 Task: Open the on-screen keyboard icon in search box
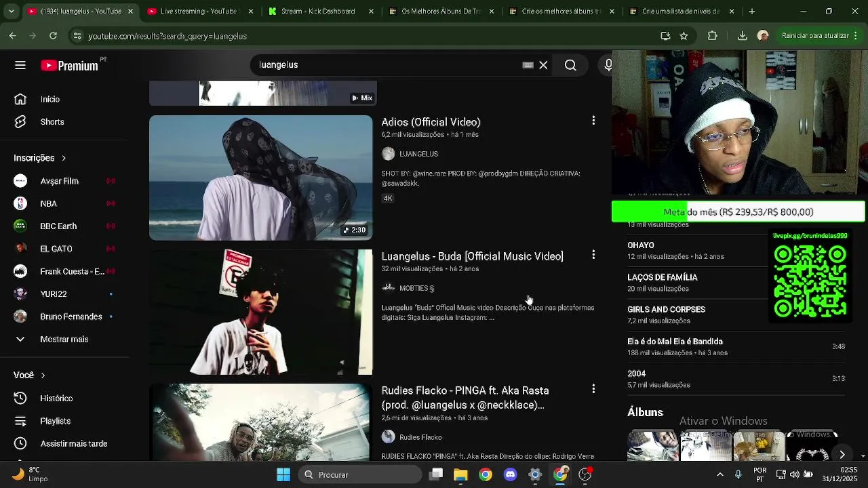[x=528, y=65]
